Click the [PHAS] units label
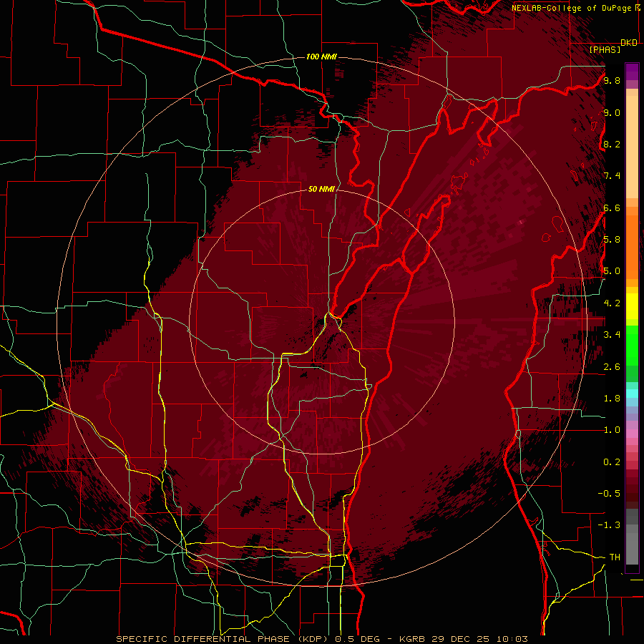 click(605, 49)
